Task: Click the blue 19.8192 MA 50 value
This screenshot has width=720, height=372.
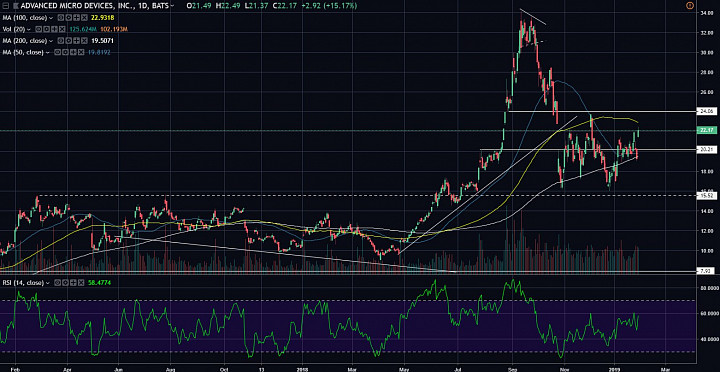Action: point(99,52)
